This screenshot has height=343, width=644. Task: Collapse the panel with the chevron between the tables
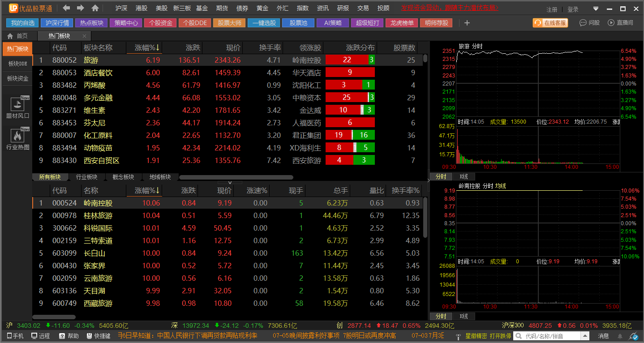coord(229,182)
